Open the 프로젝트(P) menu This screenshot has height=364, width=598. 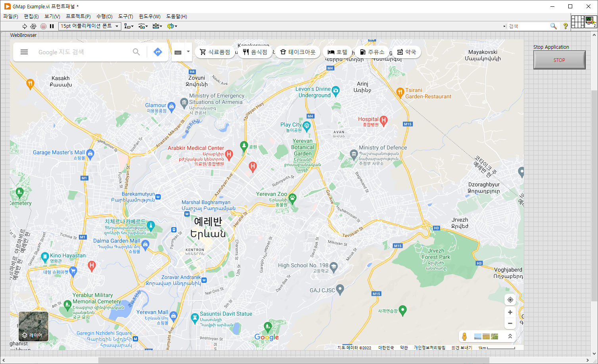click(78, 17)
